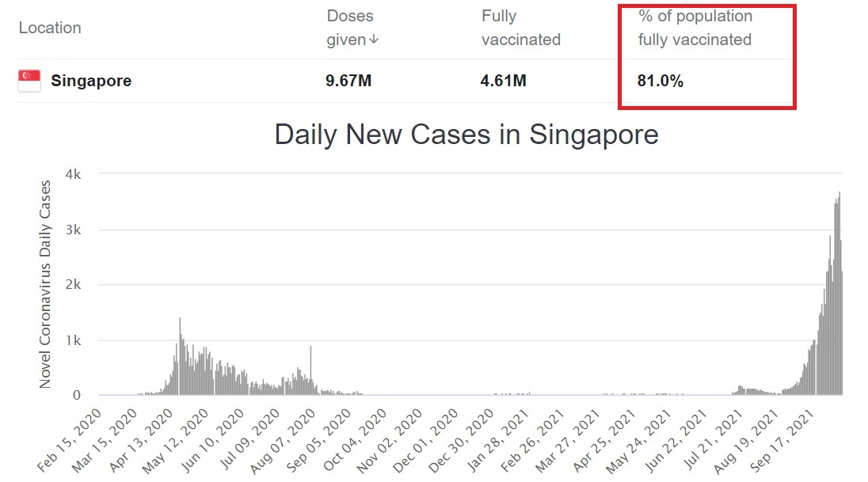The width and height of the screenshot is (868, 482).
Task: Click the Jun 22, 2021 date label
Action: tap(676, 440)
